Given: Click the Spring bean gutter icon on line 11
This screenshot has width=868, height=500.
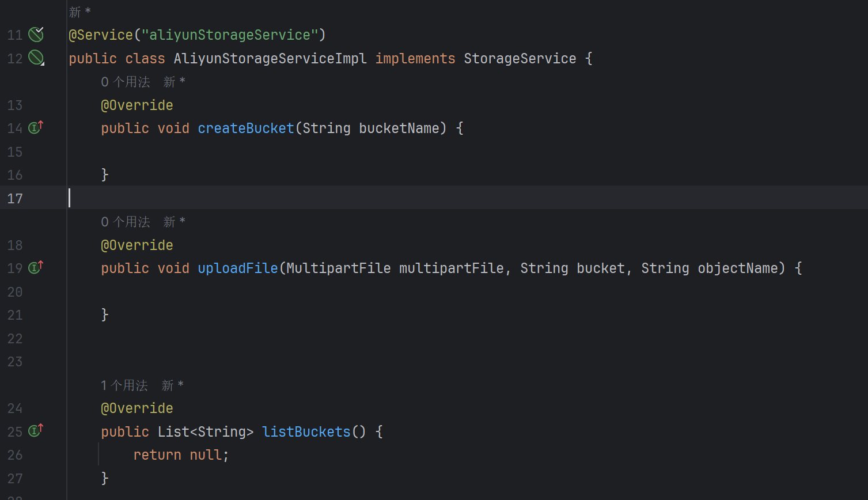Looking at the screenshot, I should point(36,35).
